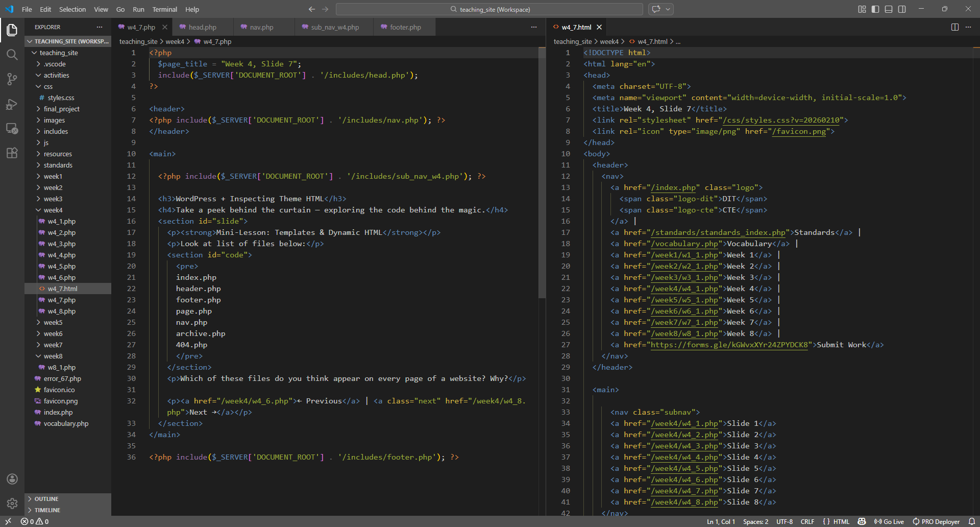Split the right editor group
The width and height of the screenshot is (980, 527).
954,27
